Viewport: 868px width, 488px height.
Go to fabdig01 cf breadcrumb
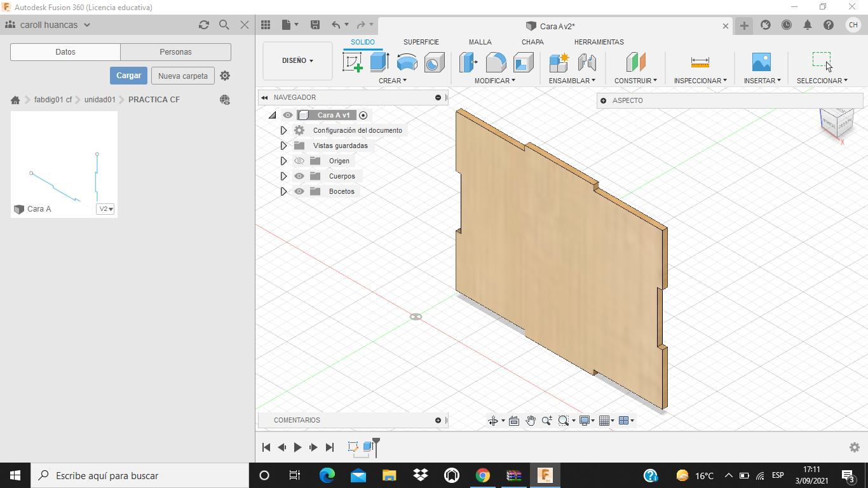point(53,100)
